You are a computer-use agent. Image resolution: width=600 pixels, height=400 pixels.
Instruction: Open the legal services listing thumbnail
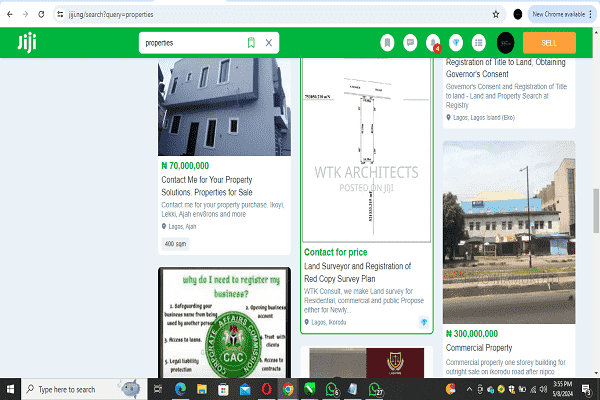pos(366,362)
